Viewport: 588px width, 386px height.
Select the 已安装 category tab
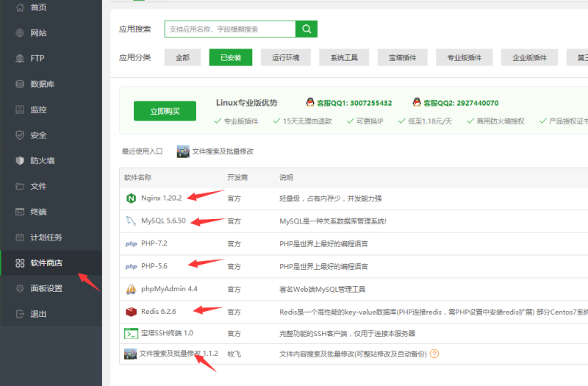231,57
